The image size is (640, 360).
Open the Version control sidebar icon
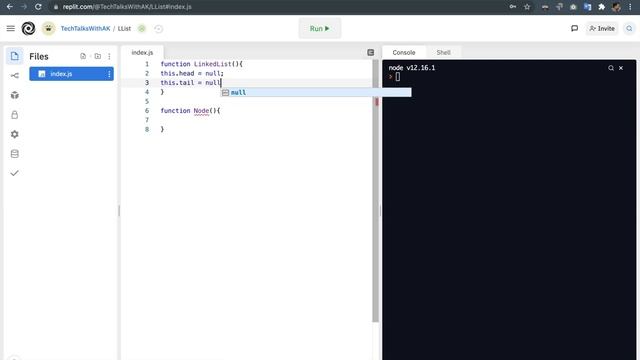pyautogui.click(x=15, y=76)
